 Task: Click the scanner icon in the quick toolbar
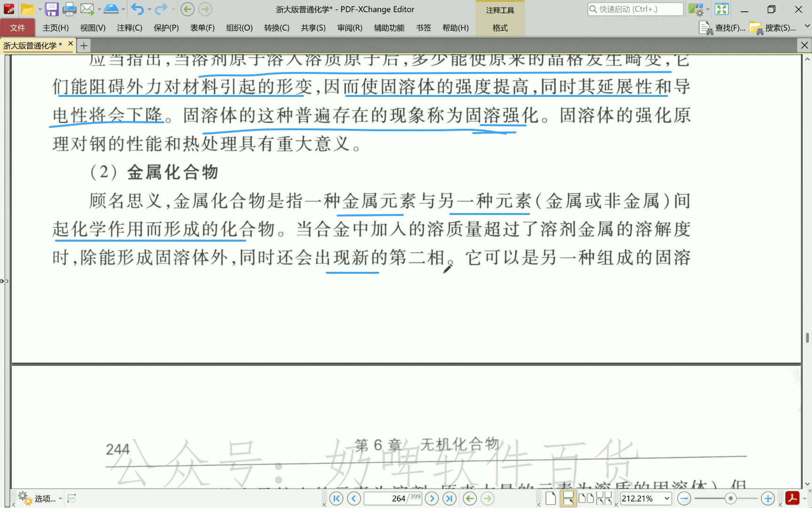point(111,9)
